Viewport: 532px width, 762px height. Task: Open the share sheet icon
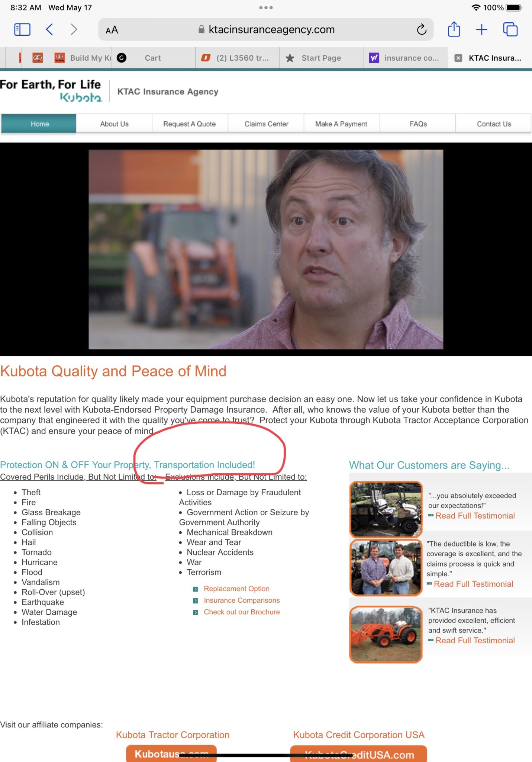click(454, 29)
